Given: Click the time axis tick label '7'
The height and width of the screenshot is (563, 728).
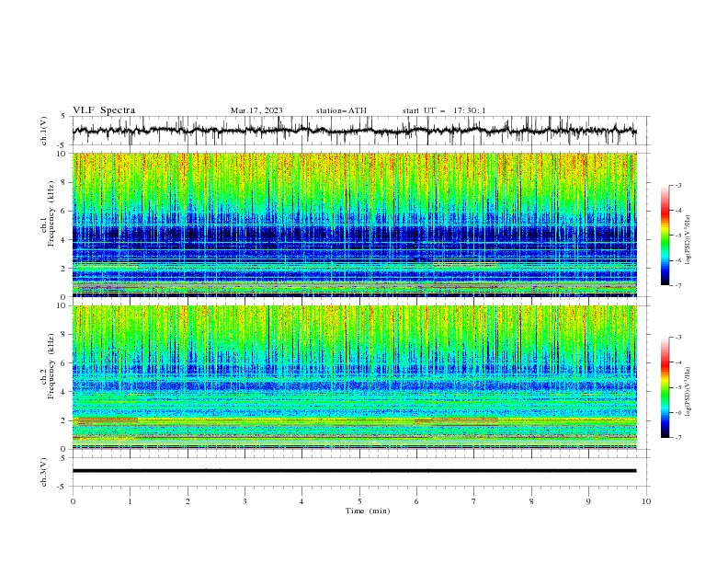Looking at the screenshot, I should click(474, 501).
